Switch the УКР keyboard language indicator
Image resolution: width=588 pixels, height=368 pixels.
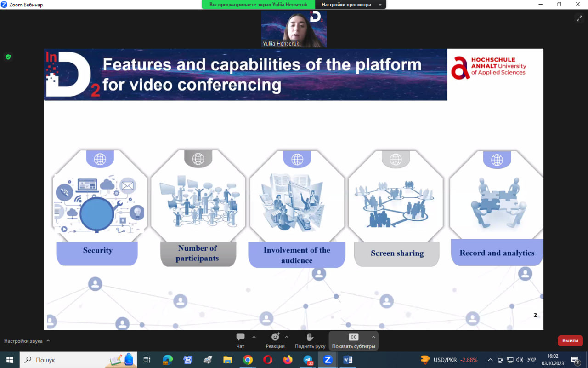point(531,360)
